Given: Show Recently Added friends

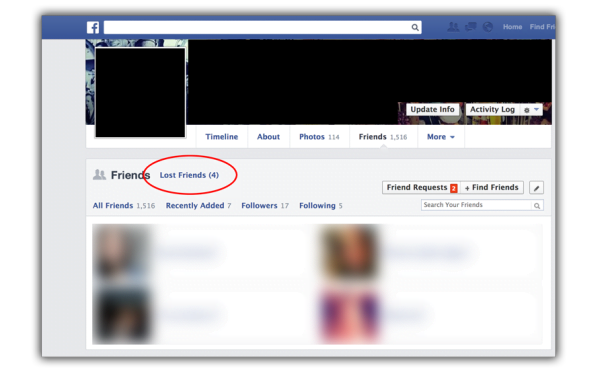Looking at the screenshot, I should 198,205.
